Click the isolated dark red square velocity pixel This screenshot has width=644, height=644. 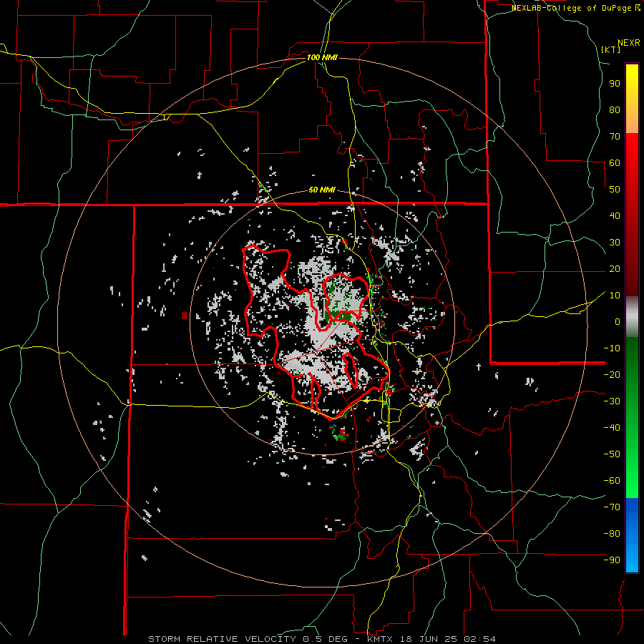(x=185, y=316)
